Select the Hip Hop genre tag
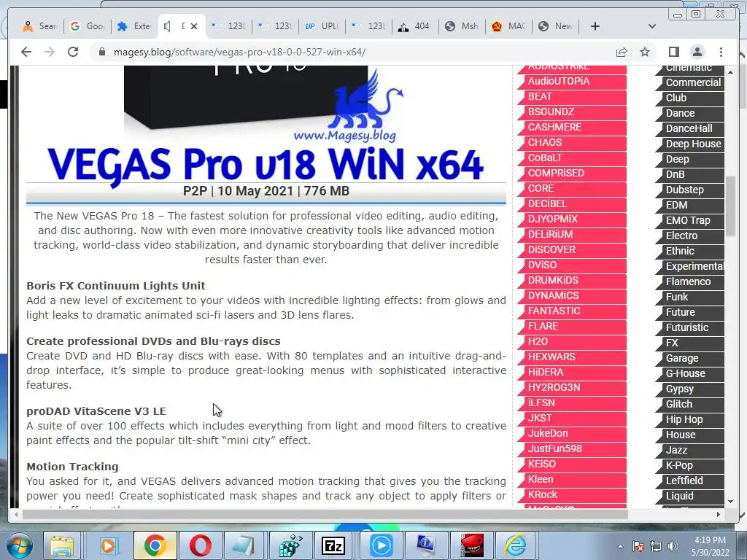747x560 pixels. coord(690,420)
